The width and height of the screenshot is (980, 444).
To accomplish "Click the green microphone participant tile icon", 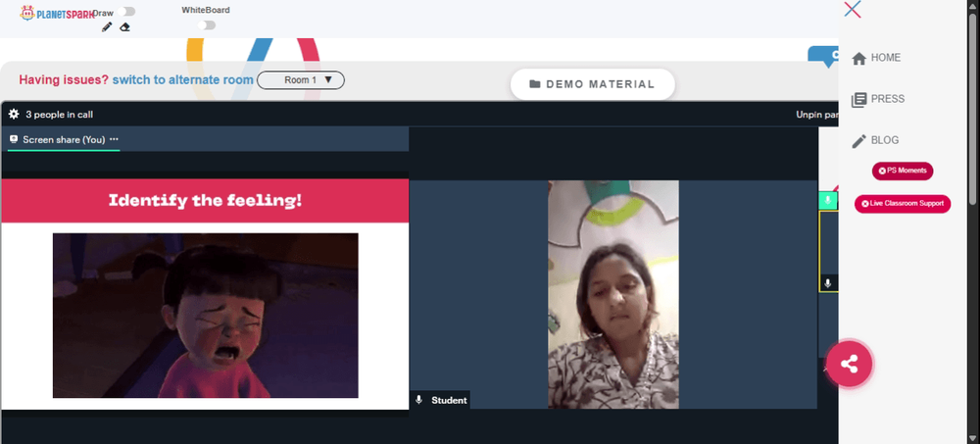I will 828,201.
